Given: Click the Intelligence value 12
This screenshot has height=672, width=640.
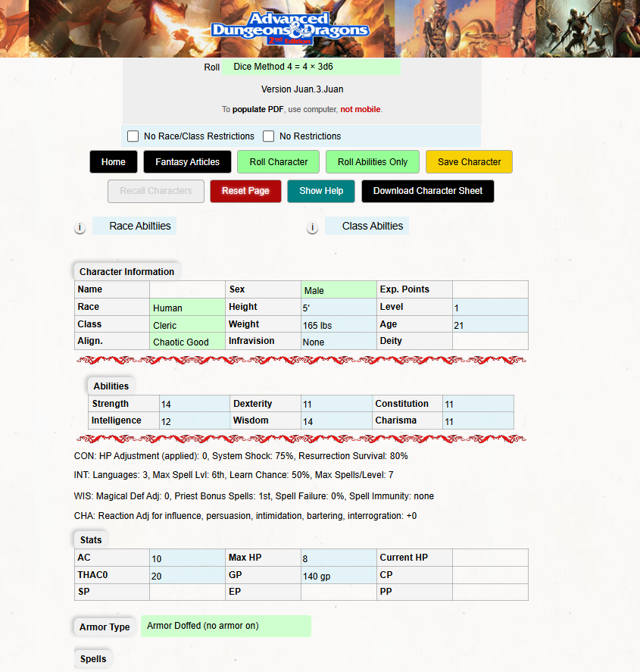Looking at the screenshot, I should pyautogui.click(x=195, y=421).
